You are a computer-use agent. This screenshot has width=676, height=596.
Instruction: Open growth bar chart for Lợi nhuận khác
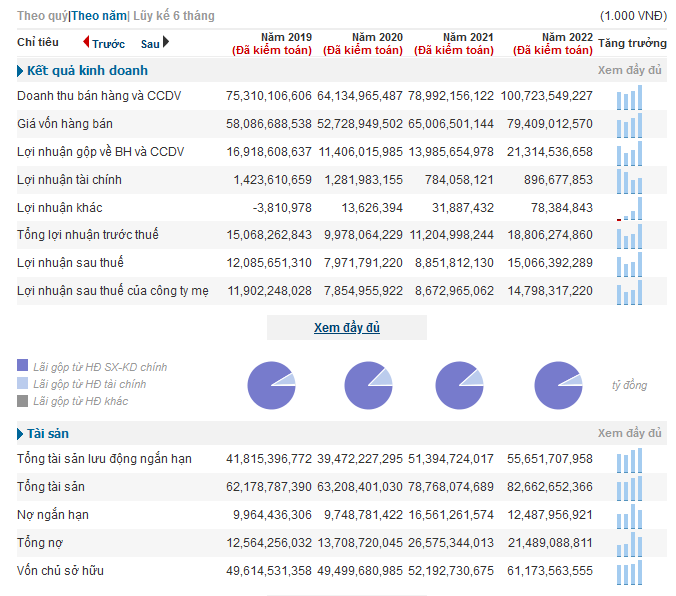(x=629, y=209)
